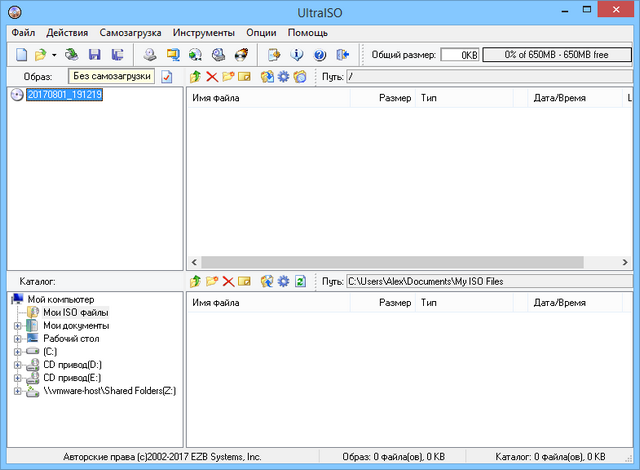Click the image properties checkmark icon beside boot label

coord(167,77)
